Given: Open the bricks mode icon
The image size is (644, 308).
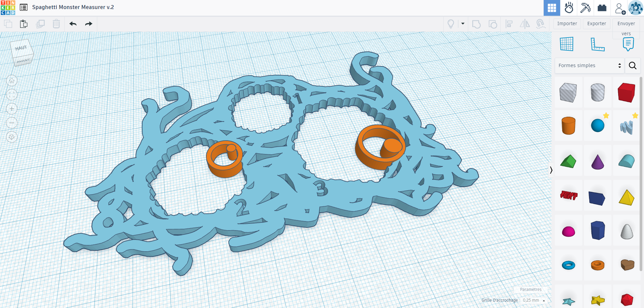Looking at the screenshot, I should click(x=602, y=8).
